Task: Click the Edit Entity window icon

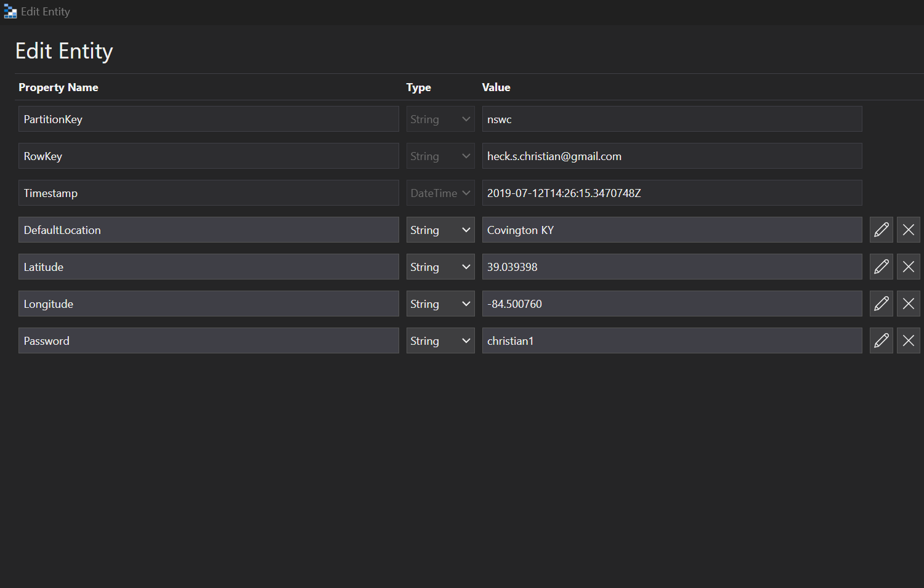Action: 10,12
